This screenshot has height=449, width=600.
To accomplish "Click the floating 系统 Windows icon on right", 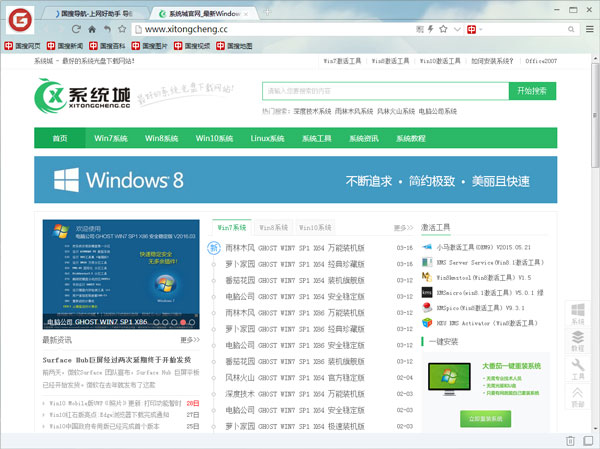I will [x=578, y=314].
